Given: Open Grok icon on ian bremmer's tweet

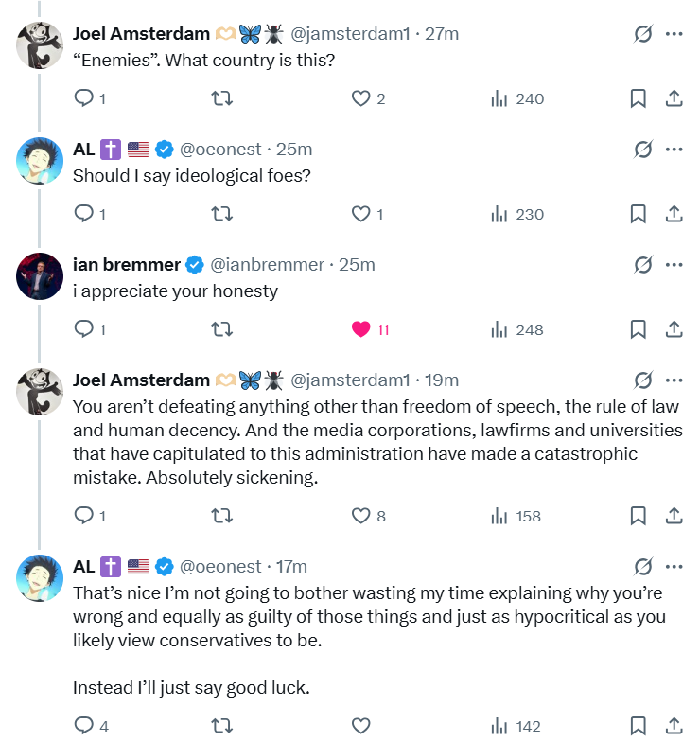Looking at the screenshot, I should coord(643,265).
